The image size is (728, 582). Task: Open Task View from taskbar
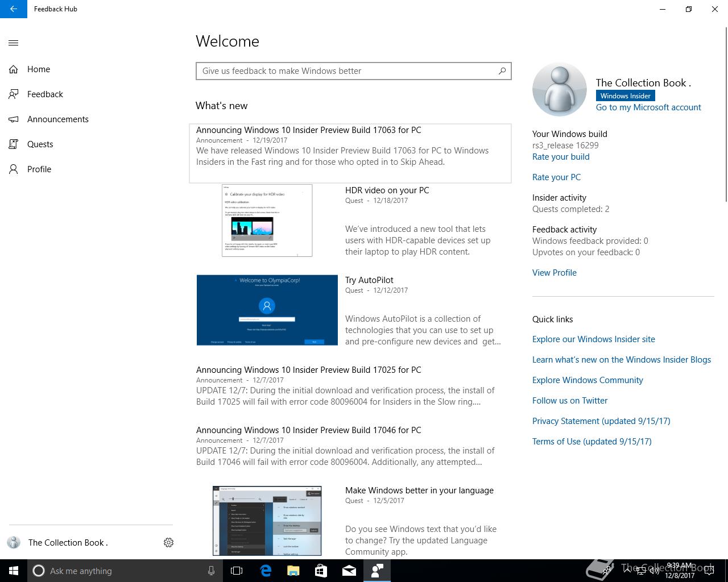(x=237, y=571)
